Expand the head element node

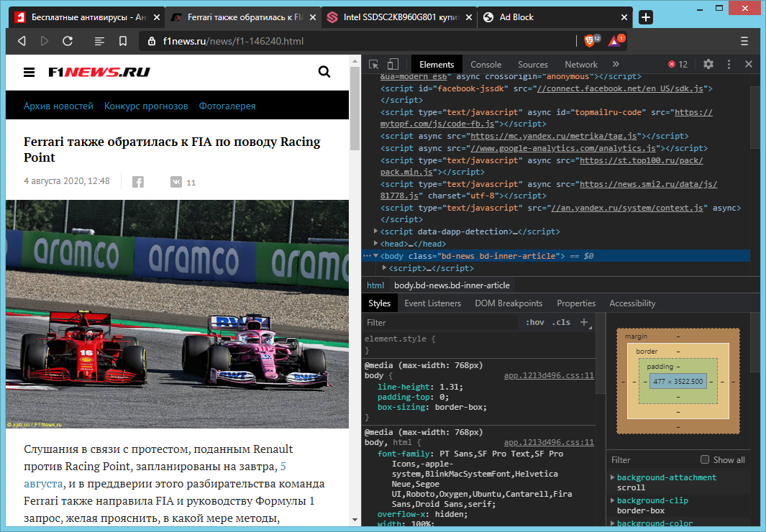click(x=376, y=244)
